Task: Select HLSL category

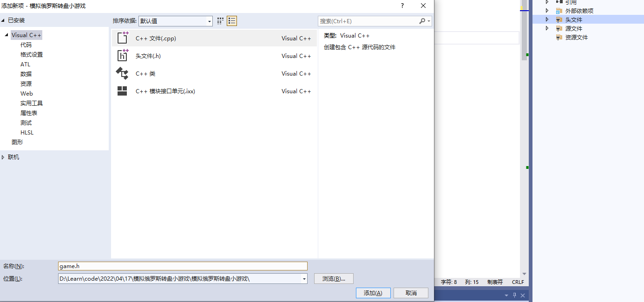Action: 27,133
